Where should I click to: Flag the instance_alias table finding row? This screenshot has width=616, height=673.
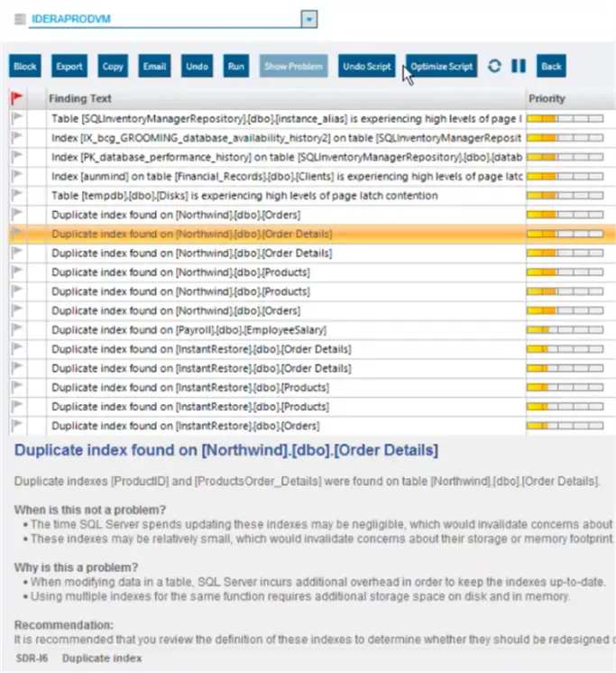tap(17, 118)
